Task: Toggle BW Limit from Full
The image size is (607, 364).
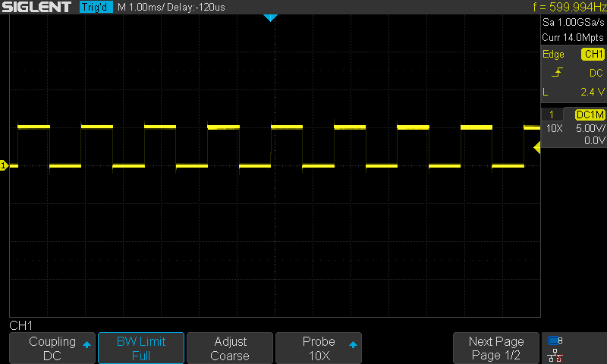Action: point(140,348)
